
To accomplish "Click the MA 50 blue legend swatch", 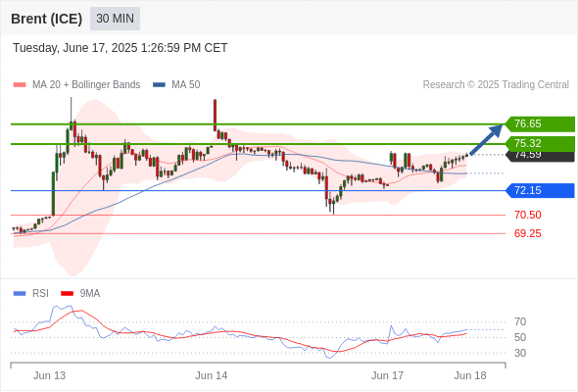I will pyautogui.click(x=159, y=85).
